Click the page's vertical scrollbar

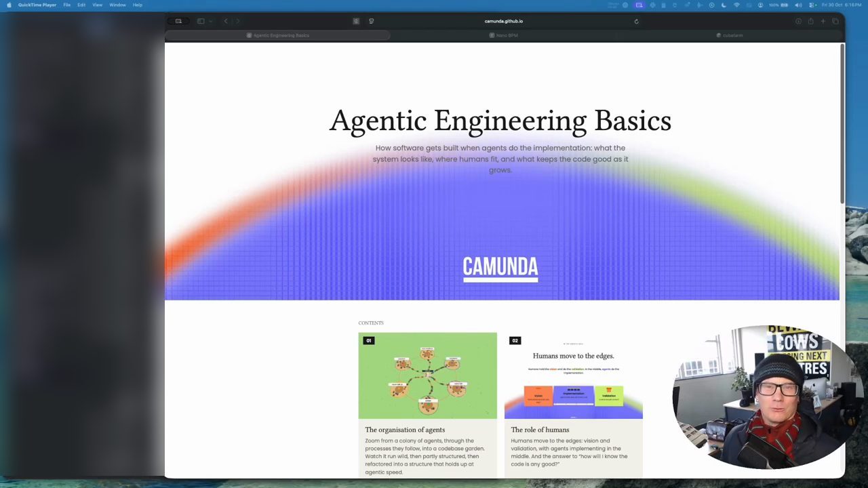tap(842, 123)
